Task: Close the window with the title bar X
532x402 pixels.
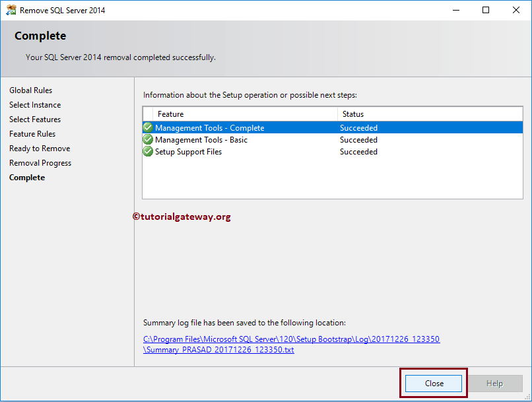Action: point(516,10)
